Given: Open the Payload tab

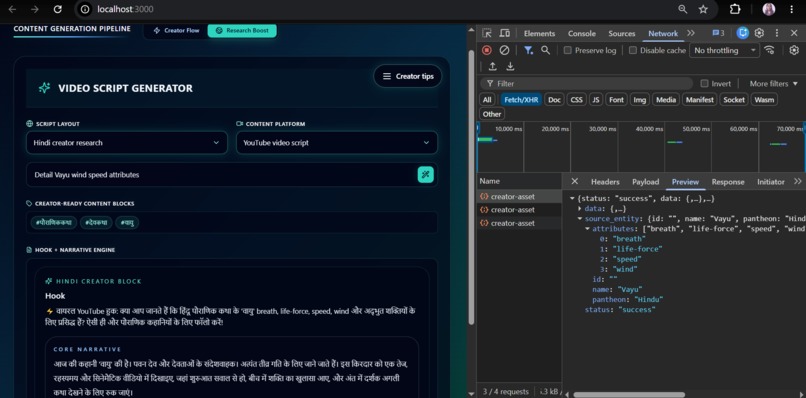Looking at the screenshot, I should pyautogui.click(x=646, y=182).
